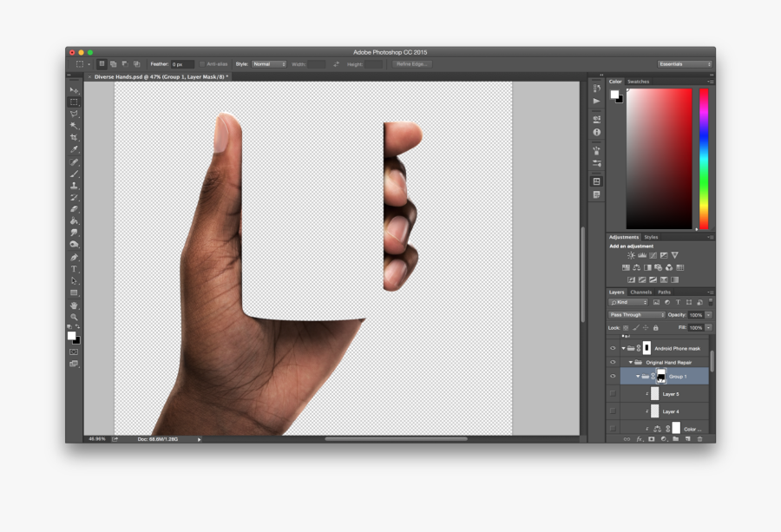Open the Brightness/Contrast adjustment
Screen dimensions: 781x532
[631, 255]
